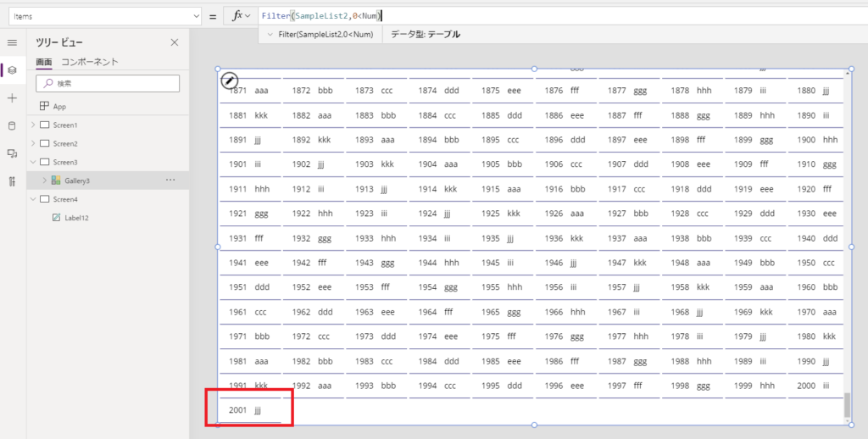Open the Media icon in left rail
Screen dimensions: 868x439
[12, 153]
